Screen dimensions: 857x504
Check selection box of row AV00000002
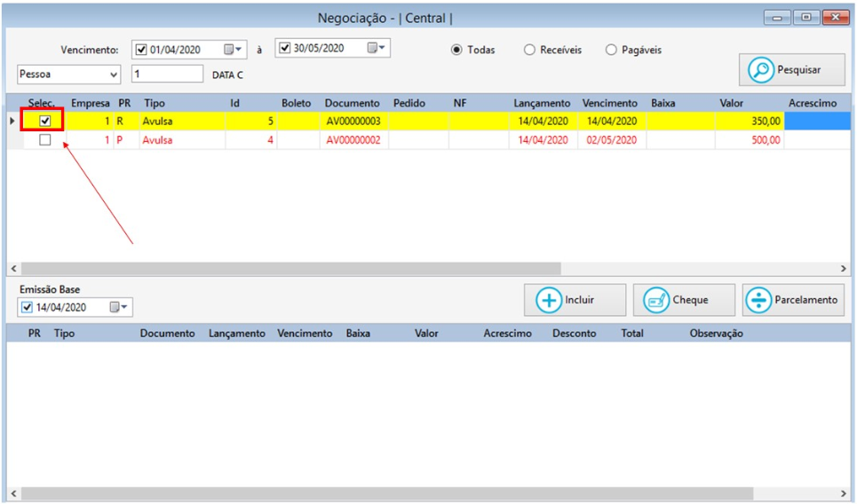point(44,140)
